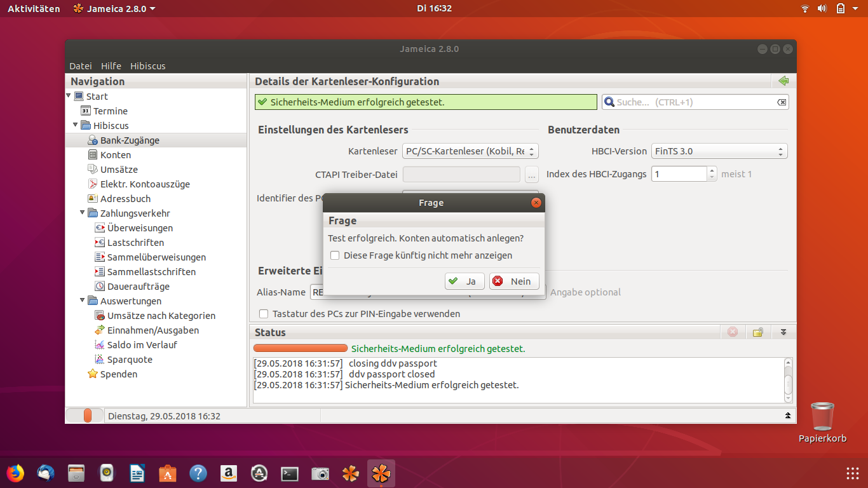Click the orange progress bar in Status
The image size is (868, 488).
[301, 348]
